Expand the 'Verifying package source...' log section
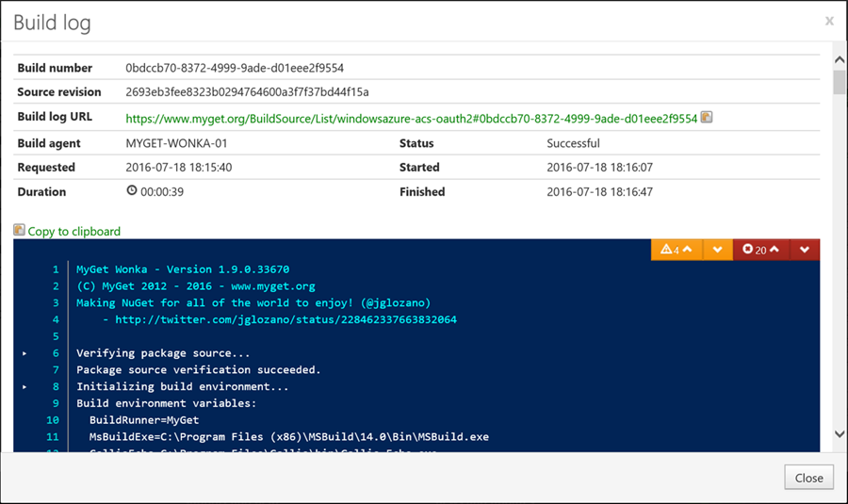Screen dimensions: 848x504 24,353
